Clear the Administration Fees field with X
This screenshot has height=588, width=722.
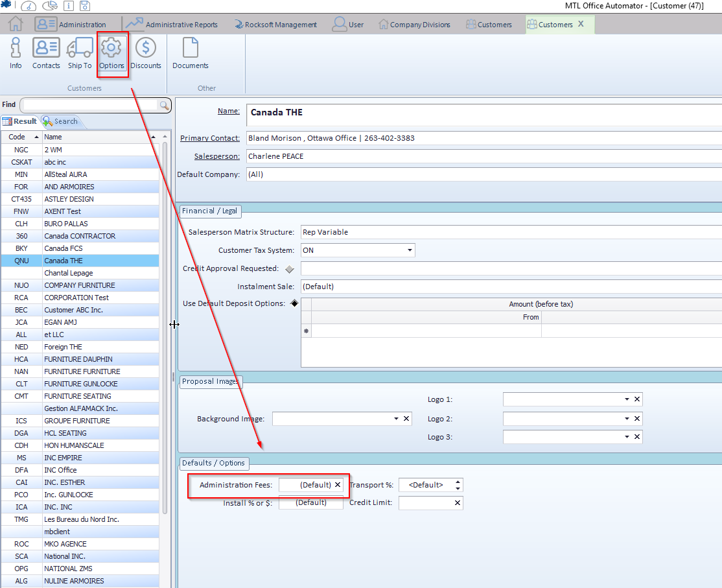337,485
